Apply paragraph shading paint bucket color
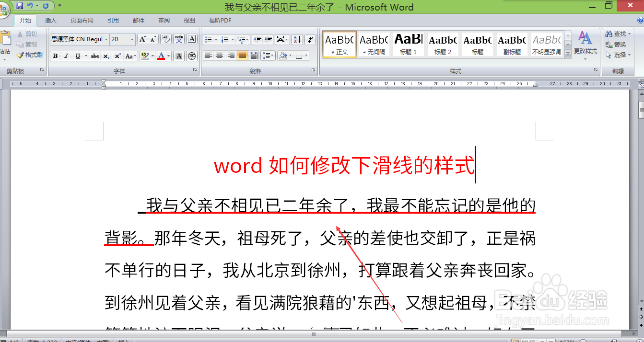Image resolution: width=644 pixels, height=342 pixels. [x=283, y=56]
